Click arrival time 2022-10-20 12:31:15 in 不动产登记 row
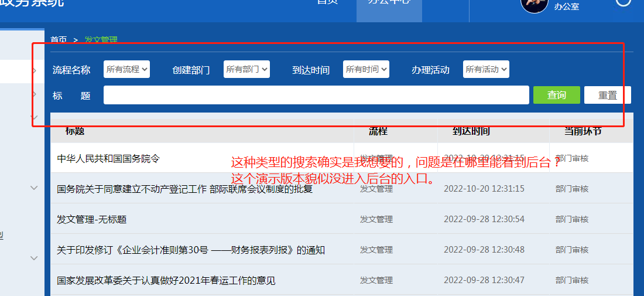This screenshot has width=644, height=296. (484, 189)
